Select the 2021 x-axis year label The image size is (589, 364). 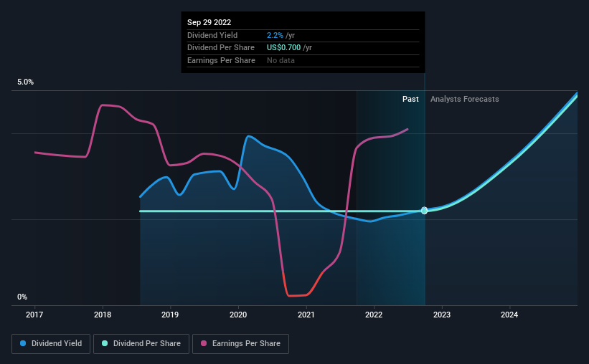306,315
